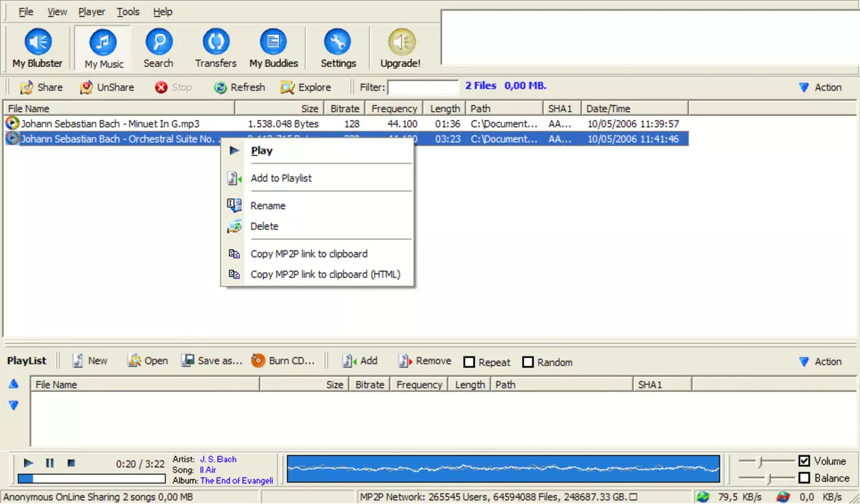Remove a file from the PlayList
860x504 pixels.
click(425, 361)
